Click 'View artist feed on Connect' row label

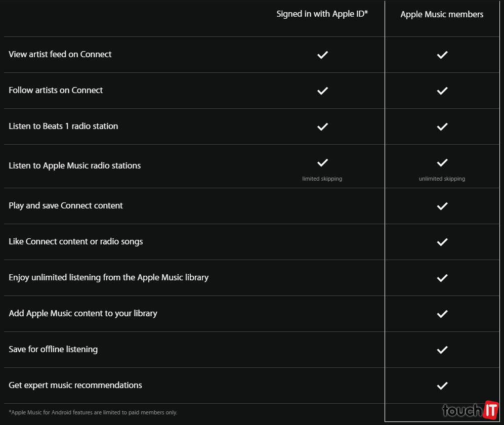pyautogui.click(x=60, y=55)
